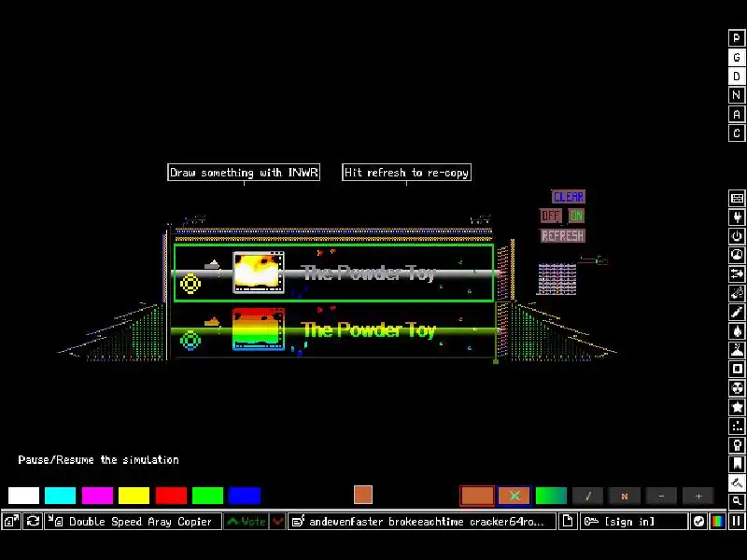Select the subtract (-) decoration tool
The image size is (747, 560).
661,496
